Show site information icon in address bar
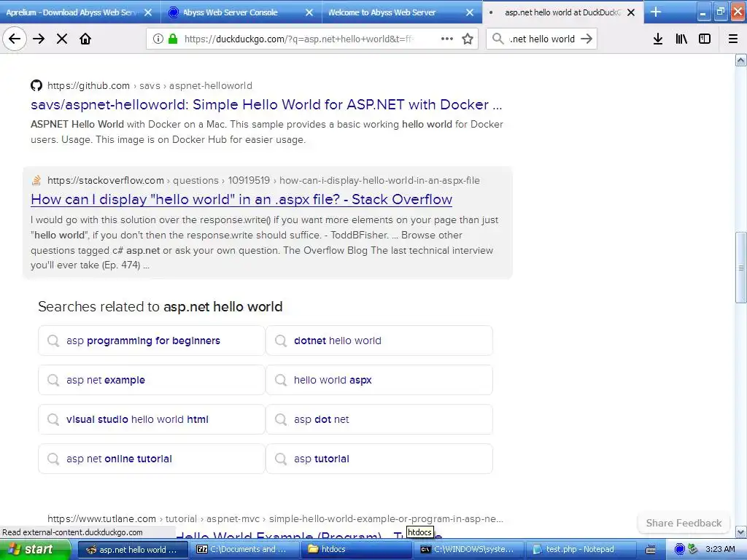 coord(158,39)
